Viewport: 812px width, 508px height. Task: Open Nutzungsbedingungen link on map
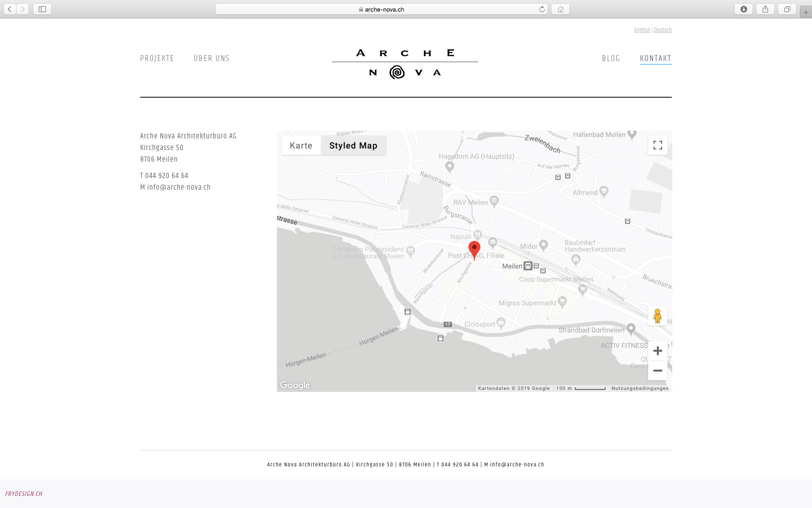point(640,388)
